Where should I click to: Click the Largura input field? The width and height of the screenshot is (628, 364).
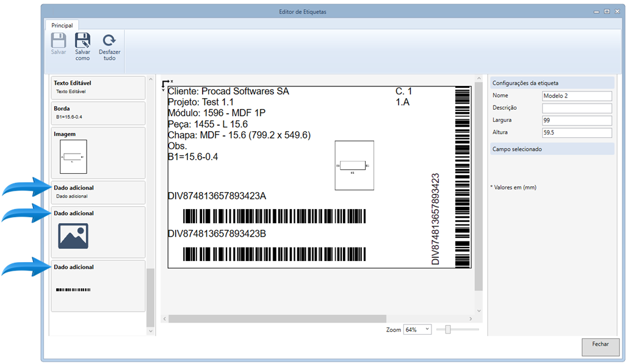coord(577,120)
